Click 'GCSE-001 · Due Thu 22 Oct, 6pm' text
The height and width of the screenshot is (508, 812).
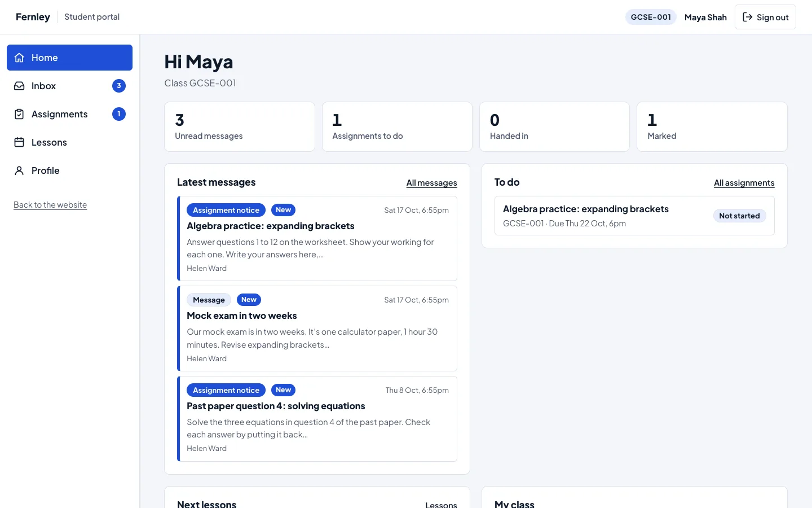click(x=564, y=224)
